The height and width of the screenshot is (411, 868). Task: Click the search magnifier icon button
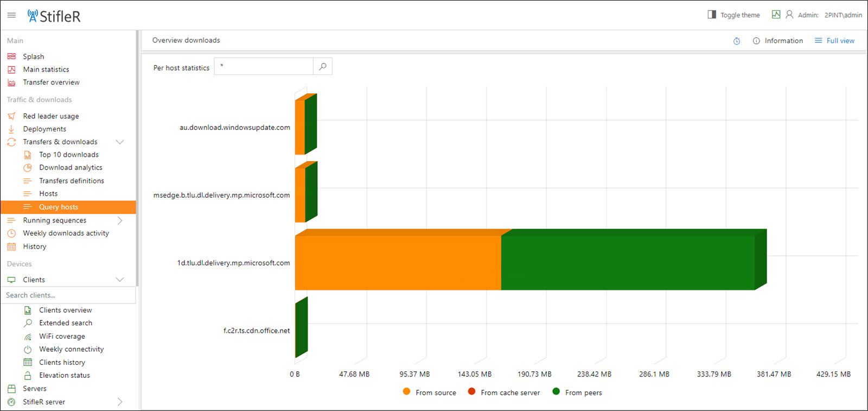323,67
